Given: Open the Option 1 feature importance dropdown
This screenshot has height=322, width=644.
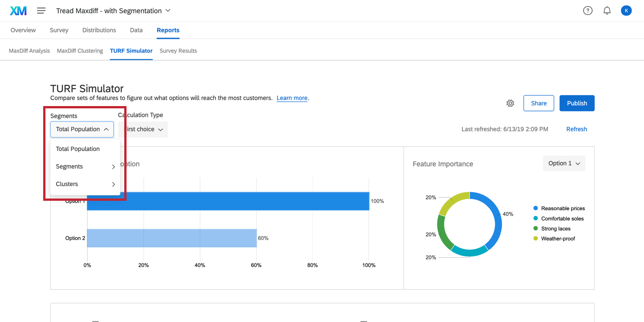Looking at the screenshot, I should tap(564, 163).
